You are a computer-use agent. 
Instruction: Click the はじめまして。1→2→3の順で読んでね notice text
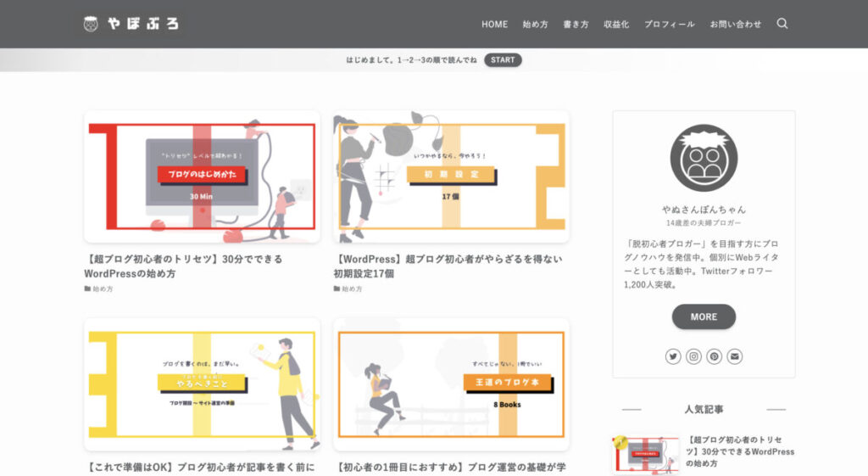pos(411,60)
